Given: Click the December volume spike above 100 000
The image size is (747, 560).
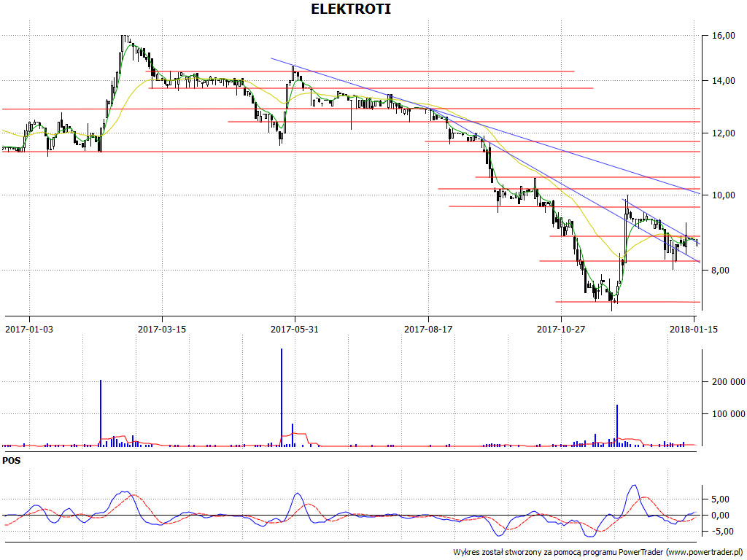Looking at the screenshot, I should point(617,425).
